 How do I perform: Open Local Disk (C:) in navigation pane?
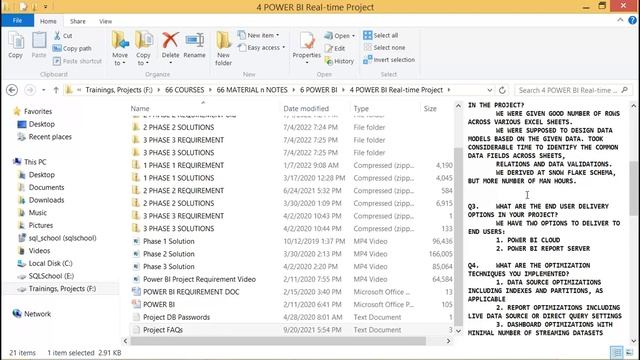(x=50, y=263)
